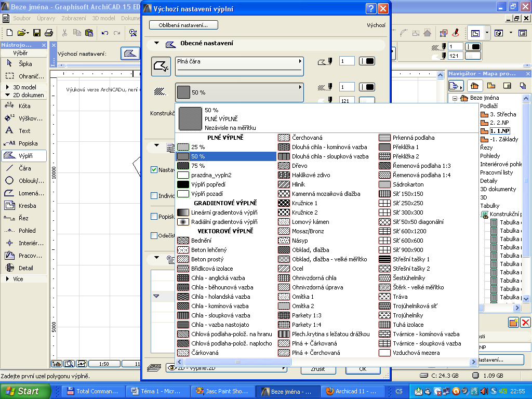Choose the Tráva vector fill
Viewport: 532px width, 399px height.
tap(428, 297)
